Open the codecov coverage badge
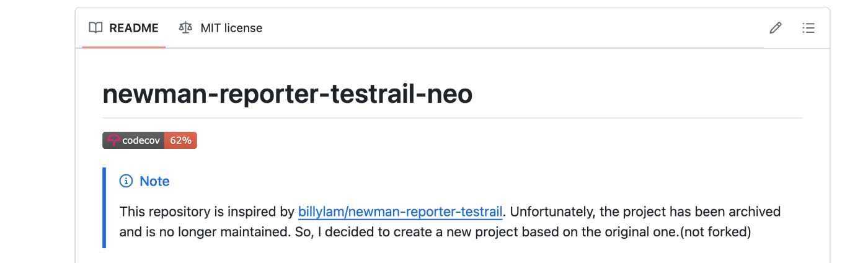This screenshot has height=263, width=868. point(149,141)
